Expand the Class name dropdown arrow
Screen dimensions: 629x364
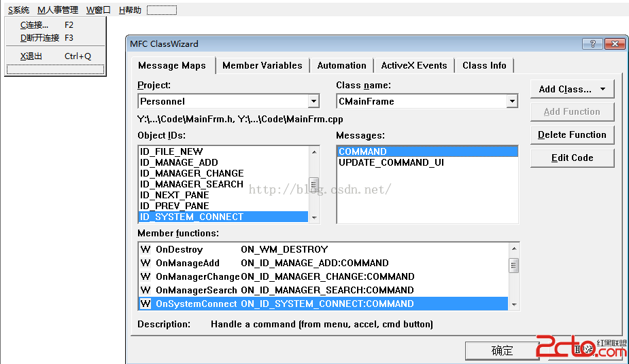tap(512, 101)
